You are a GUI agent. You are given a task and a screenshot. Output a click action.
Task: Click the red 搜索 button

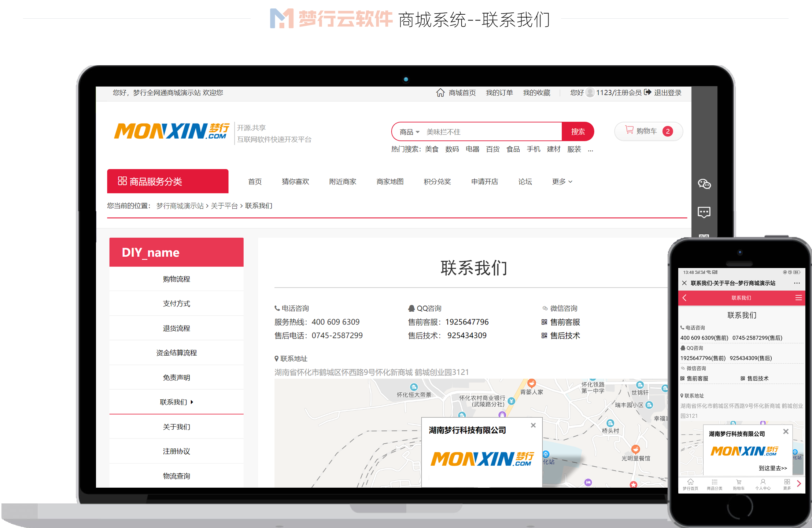point(578,132)
